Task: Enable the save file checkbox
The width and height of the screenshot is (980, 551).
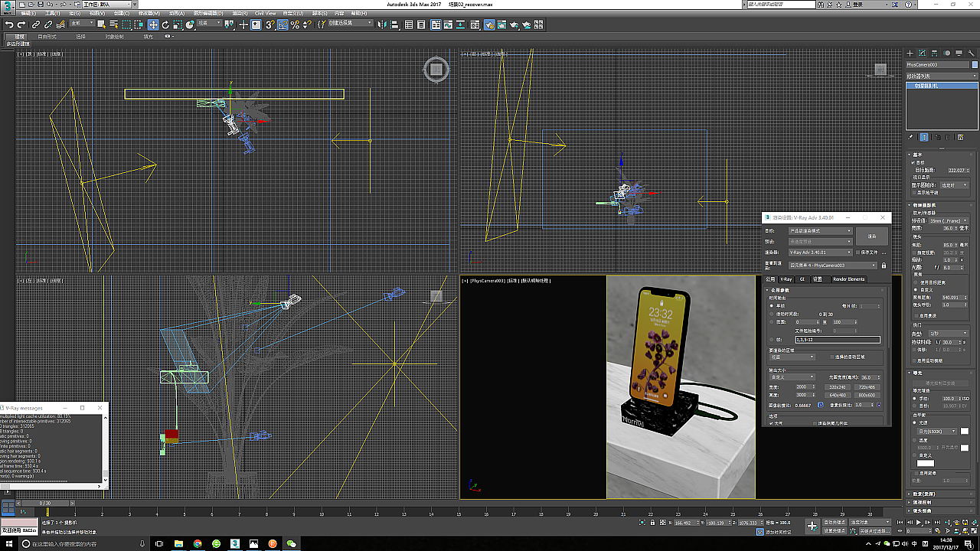Action: click(x=857, y=252)
